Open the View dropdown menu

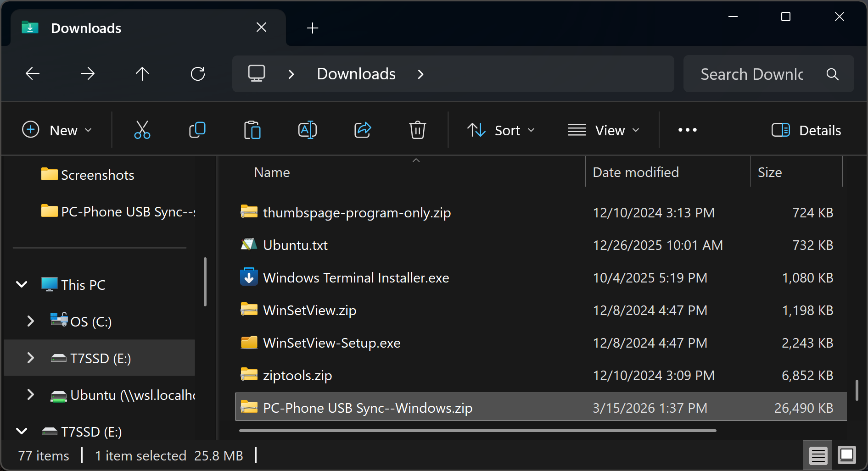point(603,130)
